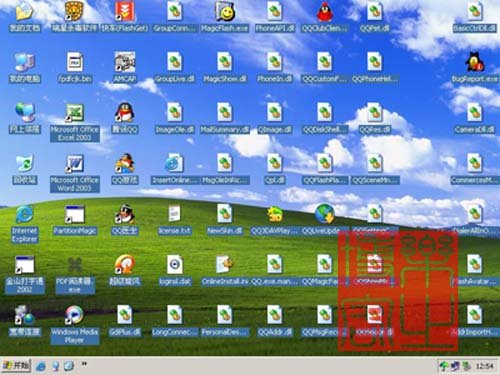500x375 pixels.
Task: Select the QQ.exe.man... file icon
Action: point(275,264)
